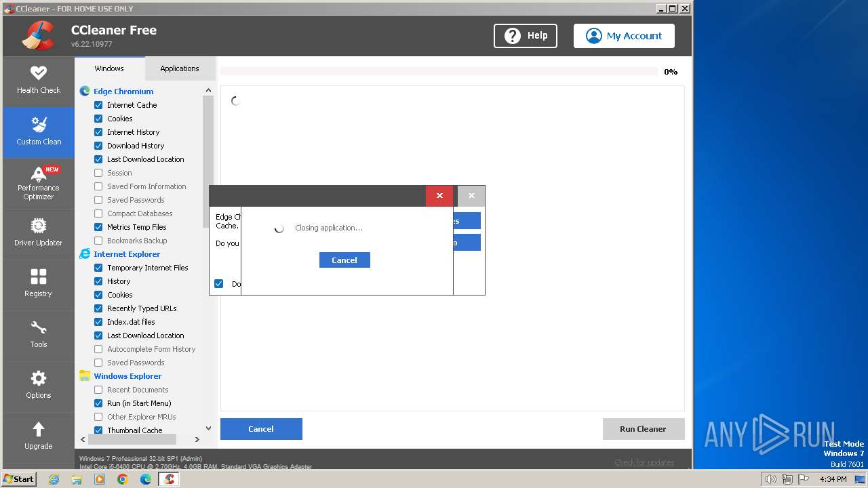Open the Health Check section

[x=39, y=80]
